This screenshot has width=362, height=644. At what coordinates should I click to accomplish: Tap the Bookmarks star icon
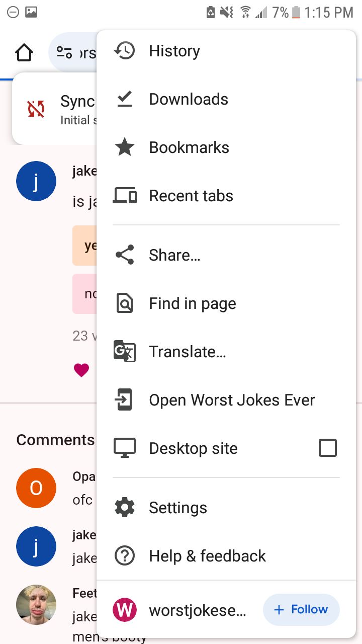click(124, 147)
